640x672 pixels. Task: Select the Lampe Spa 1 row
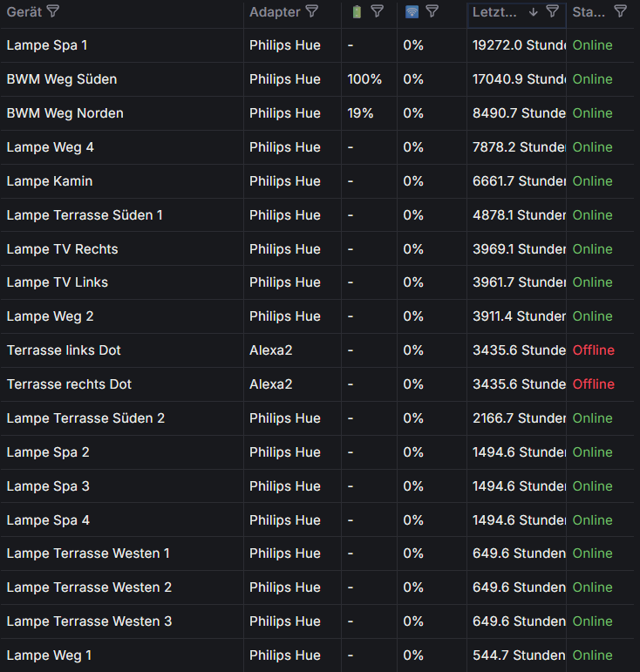click(47, 45)
